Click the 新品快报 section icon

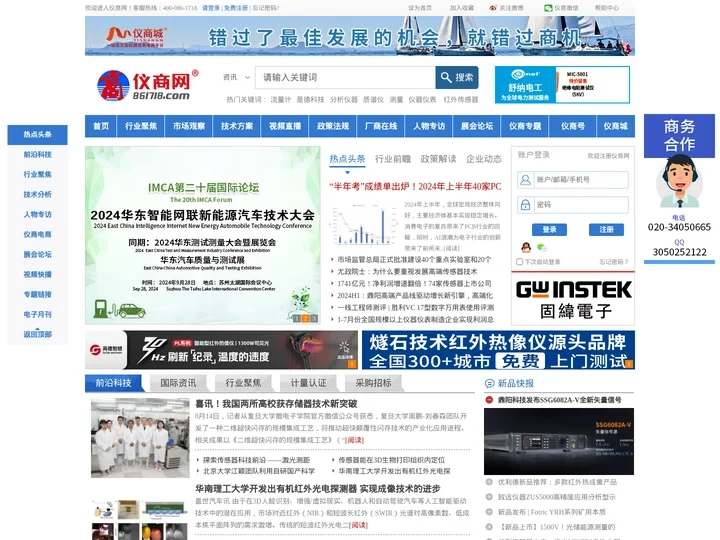tap(489, 383)
